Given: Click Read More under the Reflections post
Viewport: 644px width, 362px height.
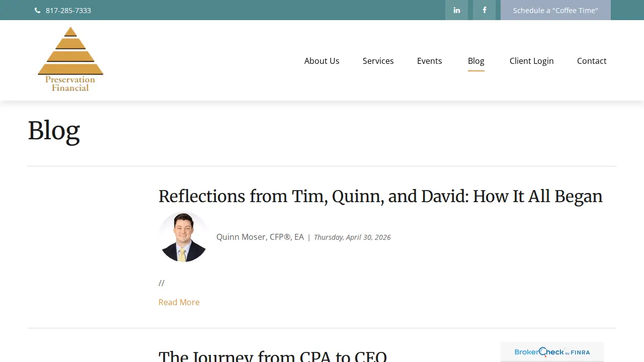Looking at the screenshot, I should (x=179, y=302).
